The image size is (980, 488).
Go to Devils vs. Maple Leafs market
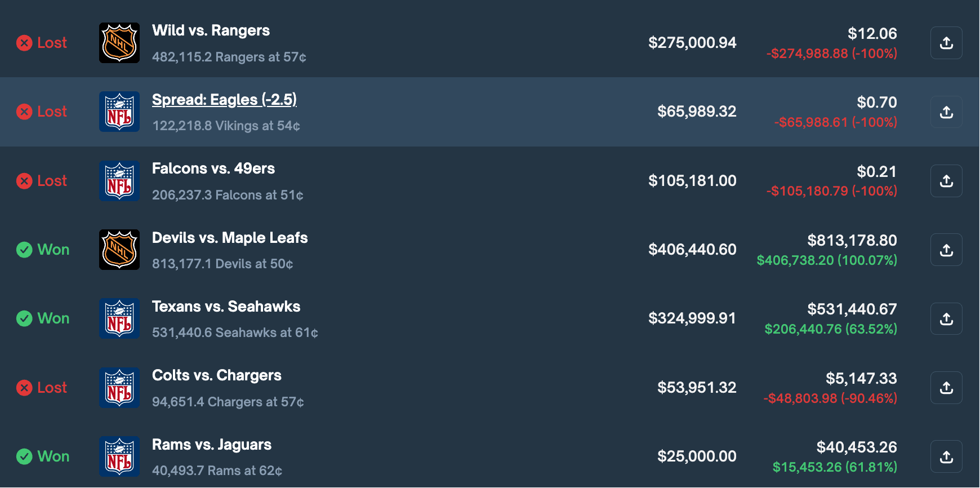pyautogui.click(x=230, y=238)
